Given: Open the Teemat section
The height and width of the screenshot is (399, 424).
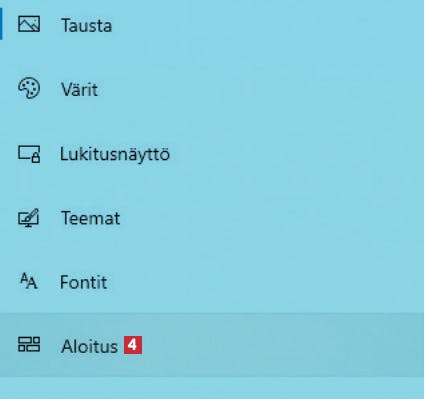Looking at the screenshot, I should tap(212, 218).
